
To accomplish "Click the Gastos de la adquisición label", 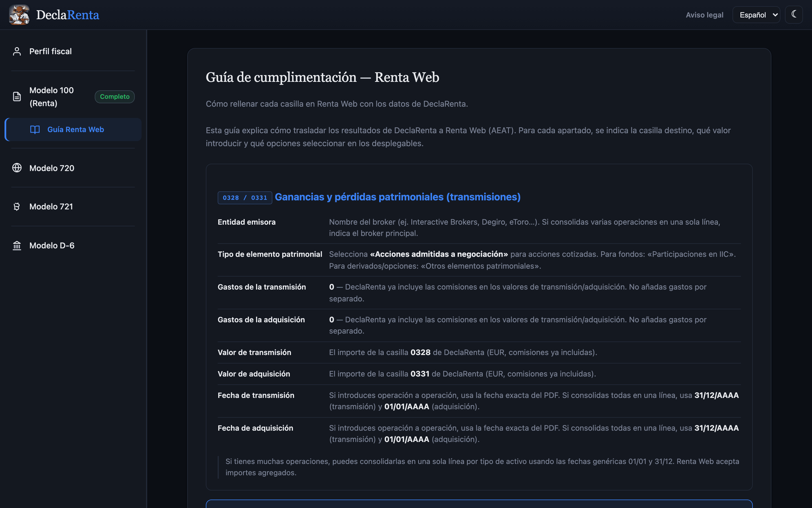I will point(261,320).
